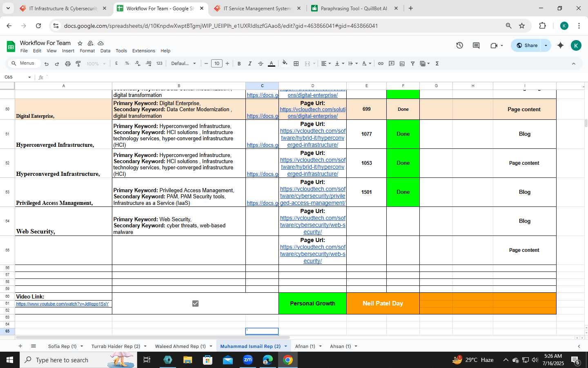Open the Format menu

tap(87, 51)
